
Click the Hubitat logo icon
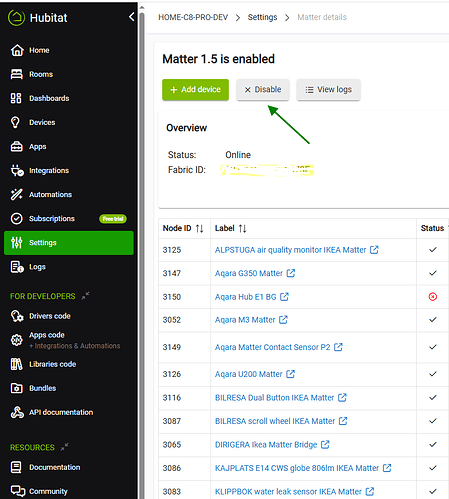pyautogui.click(x=16, y=17)
